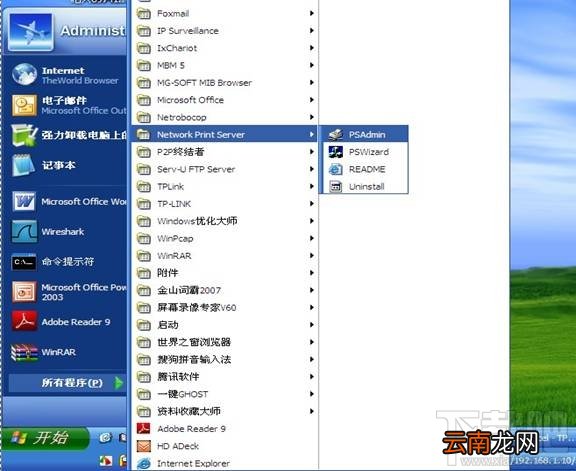This screenshot has height=471, width=576.
Task: Open the 附件 accessories folder
Action: click(224, 273)
